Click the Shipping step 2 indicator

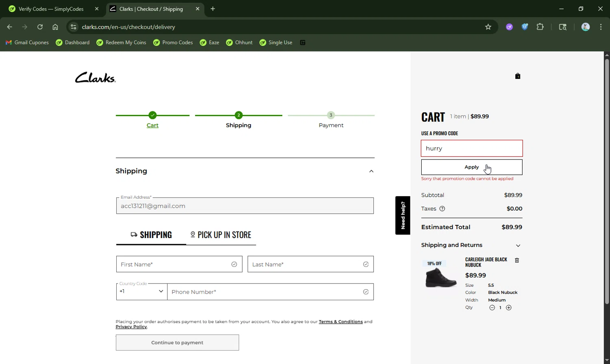point(239,115)
